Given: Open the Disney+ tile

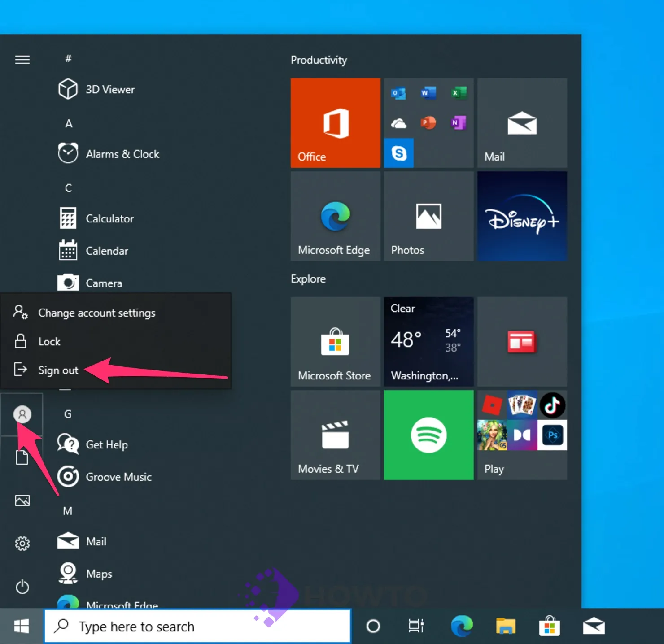Looking at the screenshot, I should (x=522, y=216).
